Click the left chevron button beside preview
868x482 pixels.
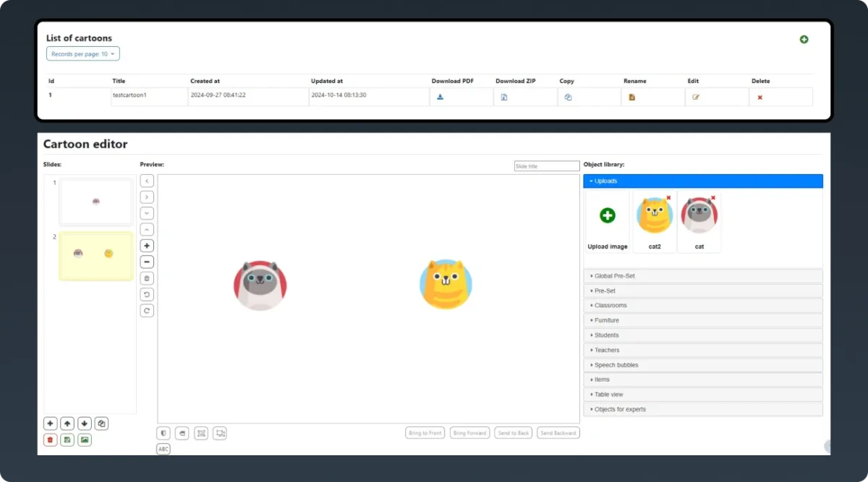point(147,181)
